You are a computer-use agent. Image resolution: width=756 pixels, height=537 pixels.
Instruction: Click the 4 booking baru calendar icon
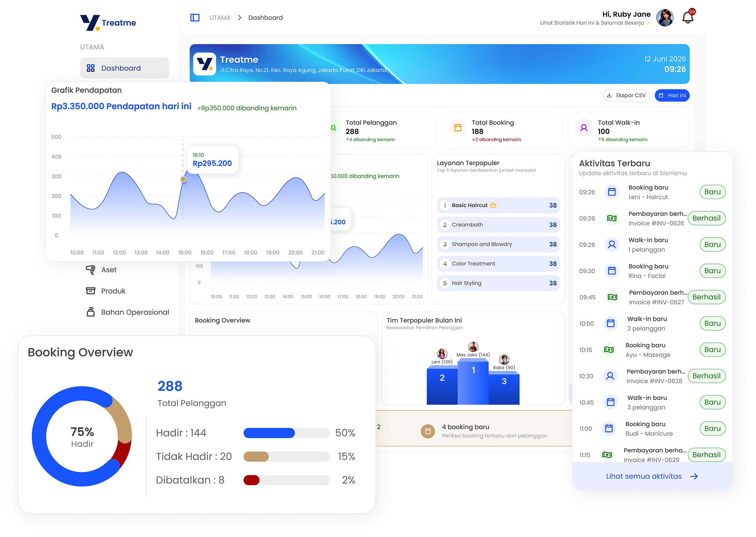(428, 431)
